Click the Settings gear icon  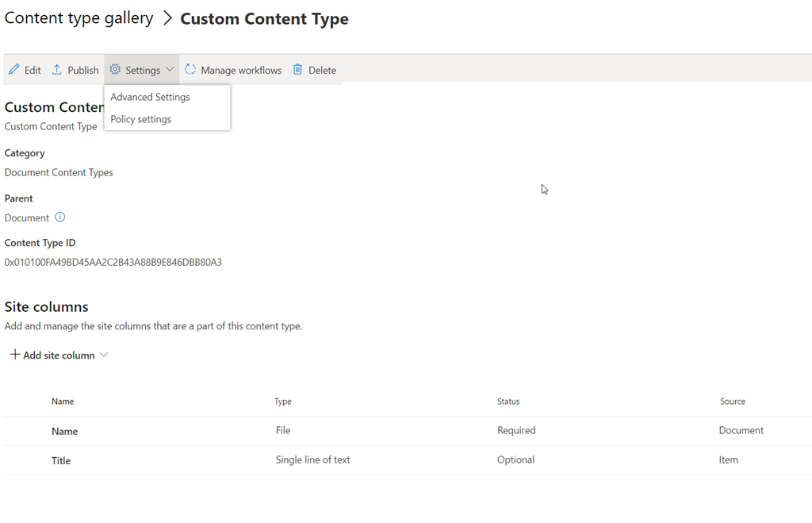pyautogui.click(x=115, y=70)
